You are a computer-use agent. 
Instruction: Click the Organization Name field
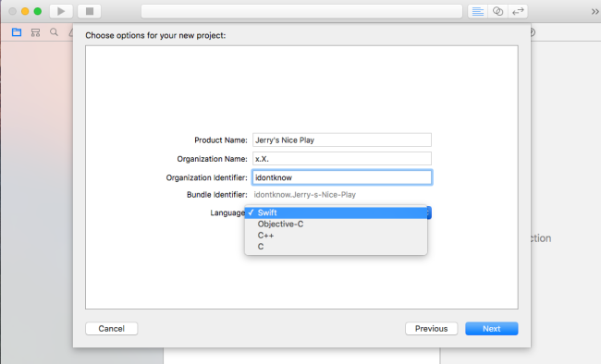pos(342,159)
